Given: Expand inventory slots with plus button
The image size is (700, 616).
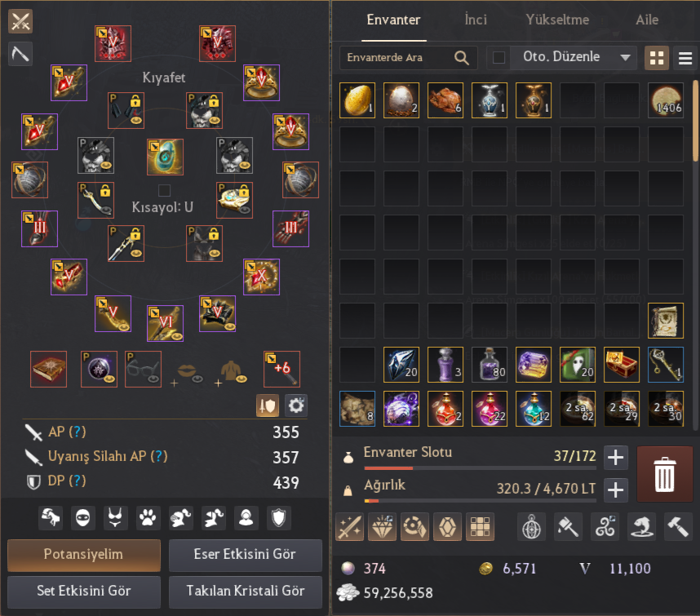Looking at the screenshot, I should (x=616, y=458).
